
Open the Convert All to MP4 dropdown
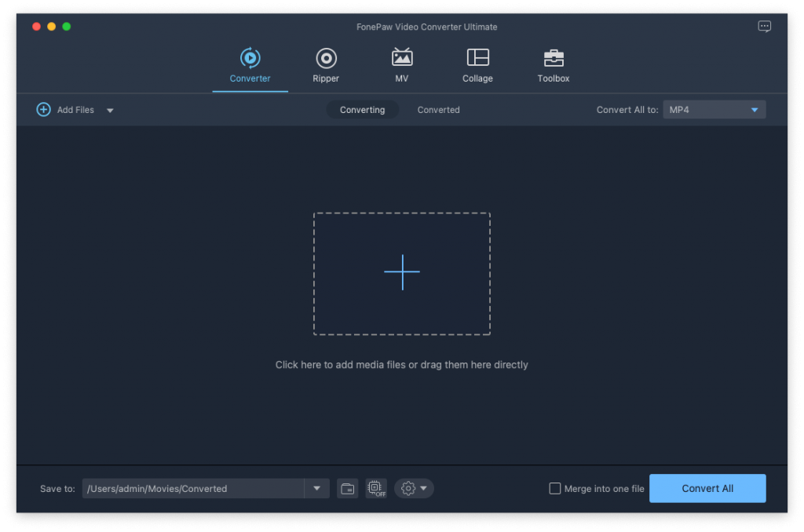pos(714,110)
